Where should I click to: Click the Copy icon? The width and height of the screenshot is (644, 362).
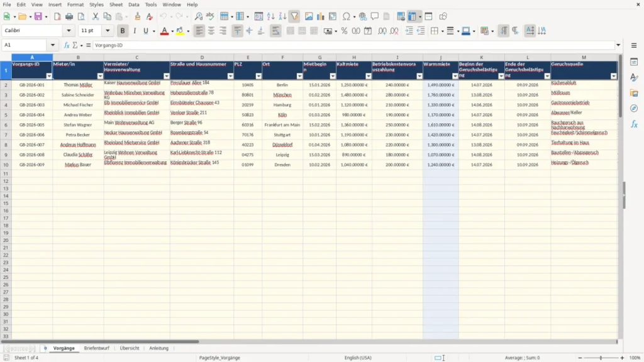click(107, 16)
